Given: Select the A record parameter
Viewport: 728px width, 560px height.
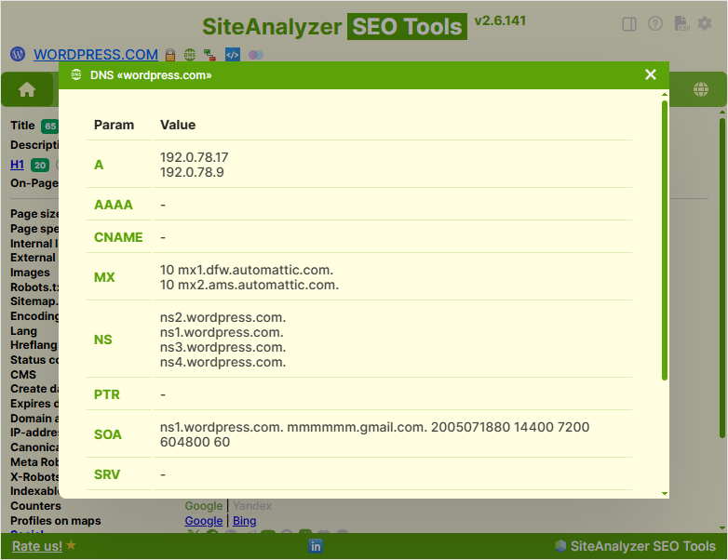Looking at the screenshot, I should [x=99, y=165].
